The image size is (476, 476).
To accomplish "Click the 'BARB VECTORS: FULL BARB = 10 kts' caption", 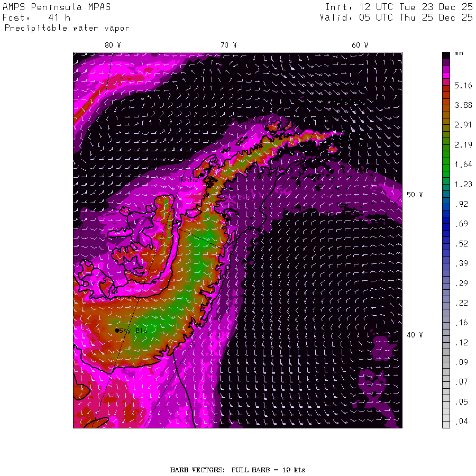I will tap(237, 470).
